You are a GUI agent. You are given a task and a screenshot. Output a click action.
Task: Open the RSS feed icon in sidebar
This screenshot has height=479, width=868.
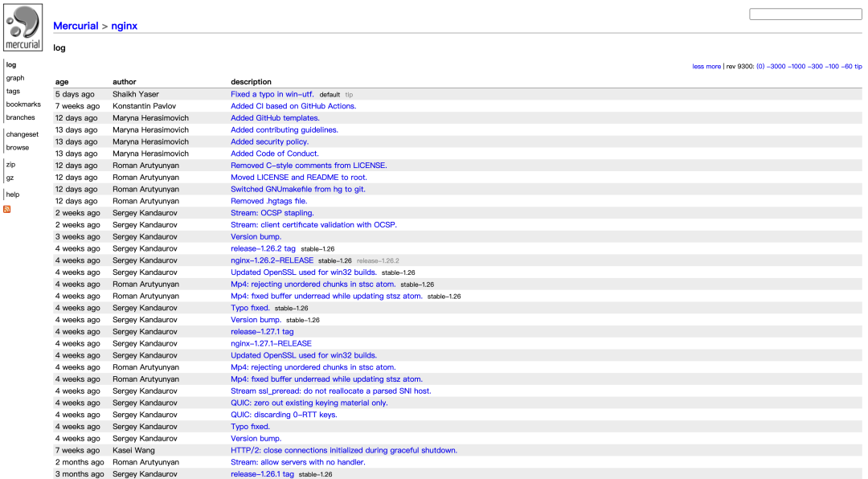tap(7, 209)
